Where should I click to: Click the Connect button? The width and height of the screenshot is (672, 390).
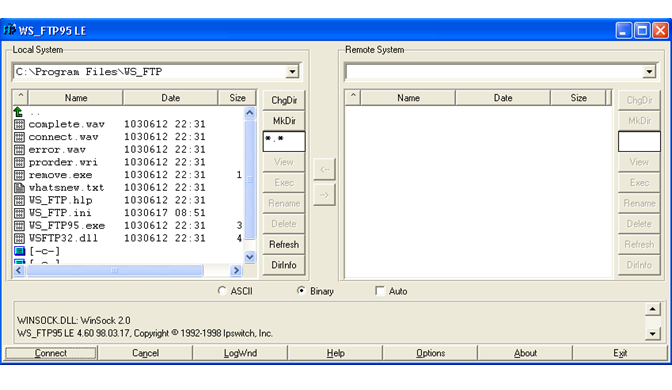click(51, 353)
